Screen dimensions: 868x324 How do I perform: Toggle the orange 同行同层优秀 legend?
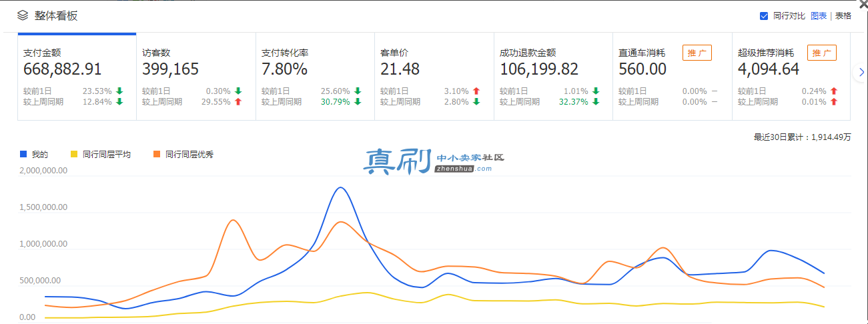[183, 154]
